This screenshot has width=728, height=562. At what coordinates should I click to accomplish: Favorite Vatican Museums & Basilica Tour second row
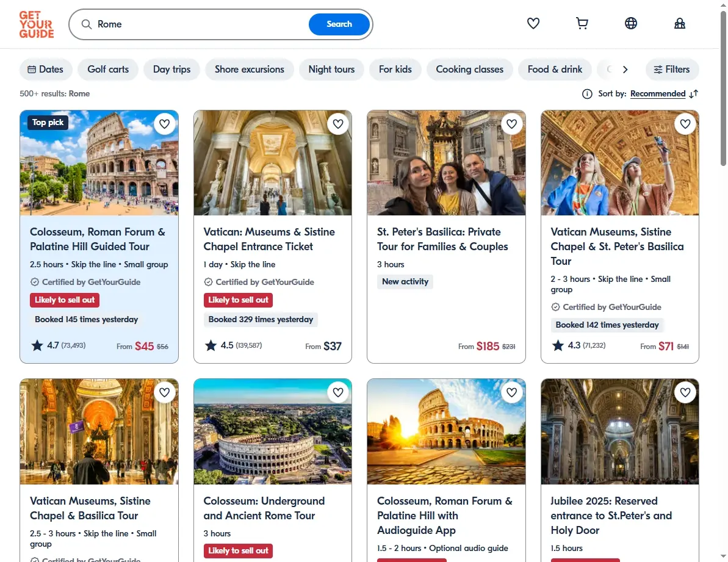(164, 392)
